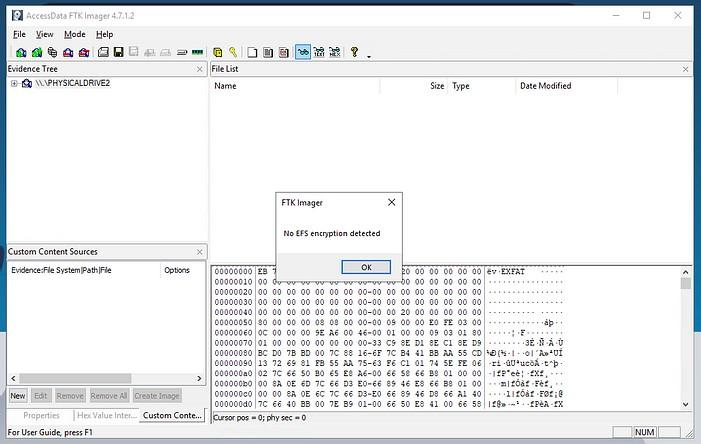This screenshot has width=701, height=444.
Task: Open the Image Mounting tool icon
Action: pos(52,52)
